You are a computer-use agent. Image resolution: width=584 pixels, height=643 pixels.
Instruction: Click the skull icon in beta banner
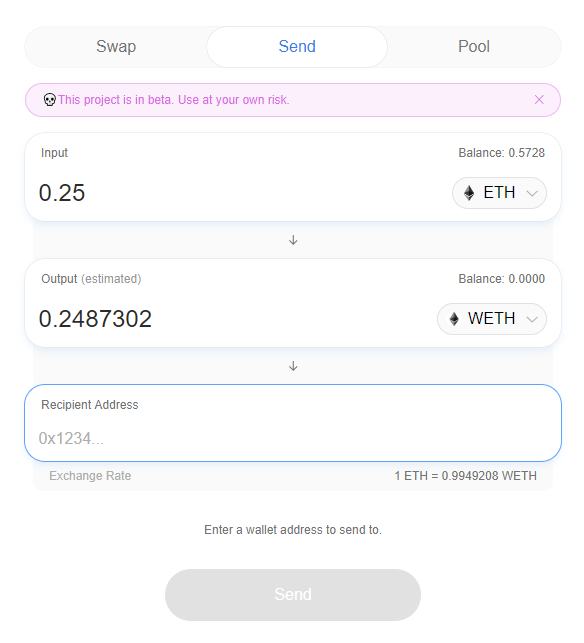click(50, 100)
